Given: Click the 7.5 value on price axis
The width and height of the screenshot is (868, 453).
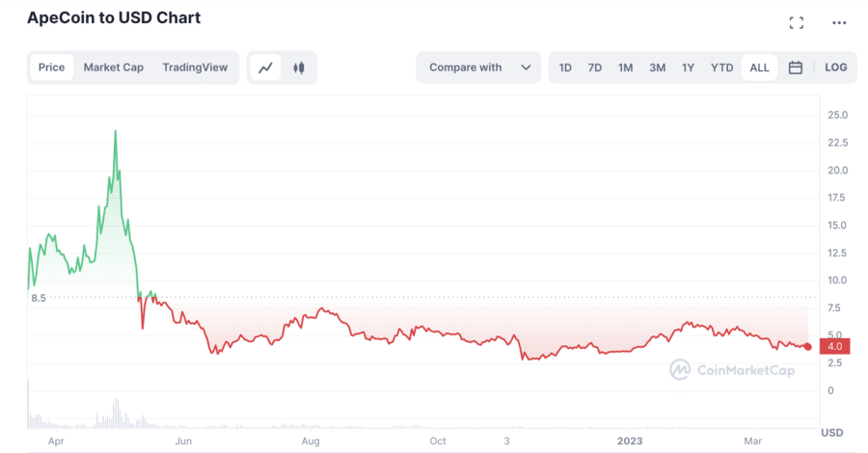Looking at the screenshot, I should 834,308.
